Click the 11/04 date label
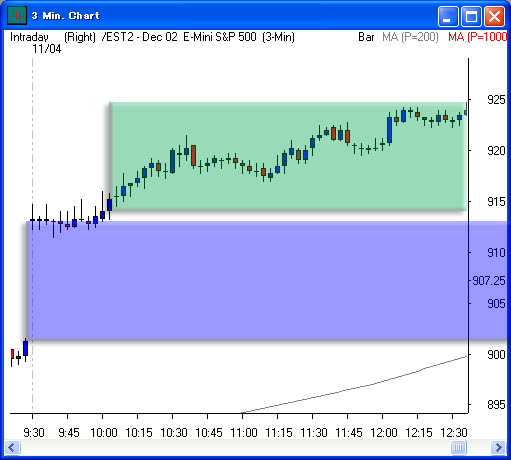This screenshot has width=511, height=460. [x=47, y=49]
